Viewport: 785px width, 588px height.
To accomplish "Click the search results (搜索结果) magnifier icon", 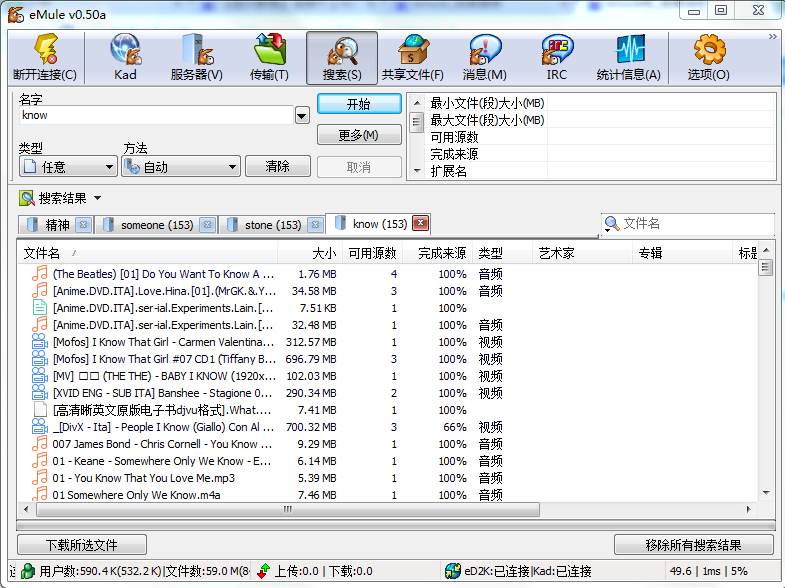I will pos(27,198).
